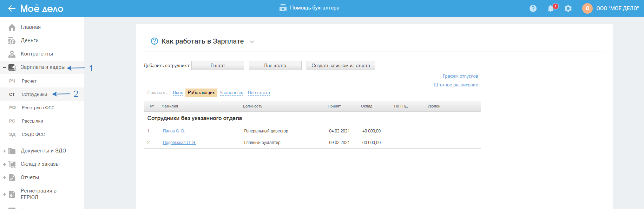Open the settings gear icon
This screenshot has height=209, width=644.
568,8
